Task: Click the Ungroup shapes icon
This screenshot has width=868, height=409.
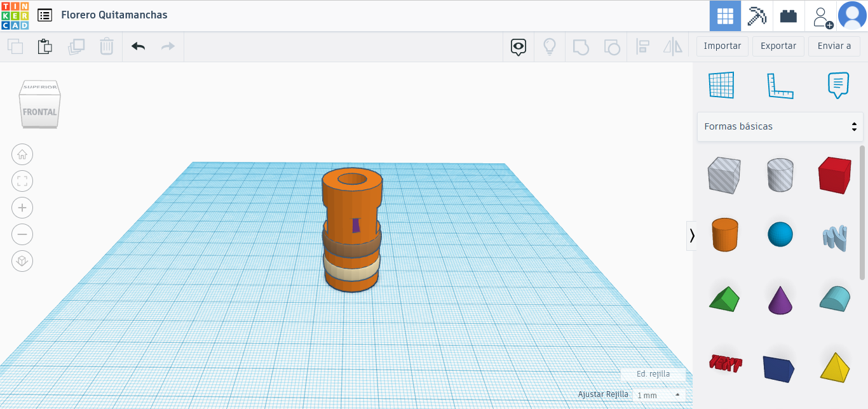Action: [611, 46]
